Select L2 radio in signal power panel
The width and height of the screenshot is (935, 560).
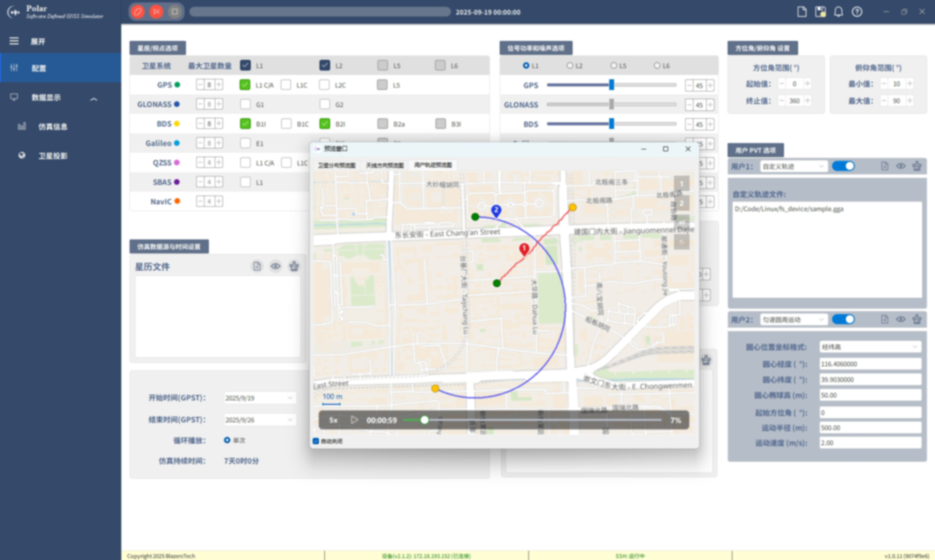[x=570, y=66]
